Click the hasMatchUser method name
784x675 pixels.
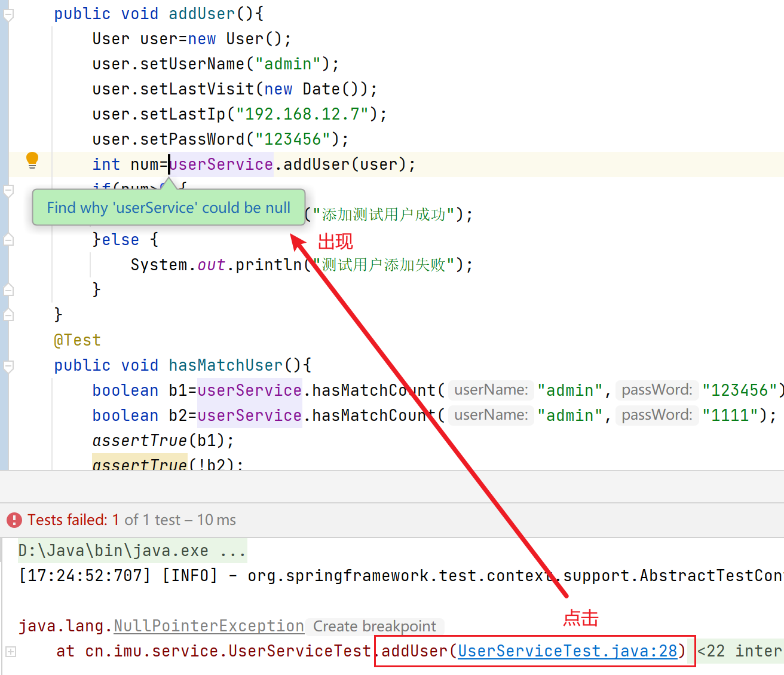pos(226,365)
